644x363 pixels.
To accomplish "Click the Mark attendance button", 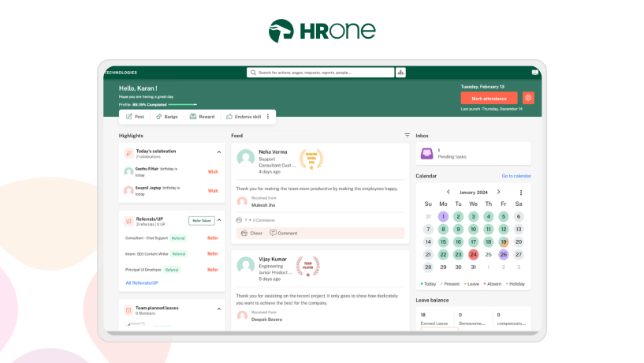I will tap(489, 99).
